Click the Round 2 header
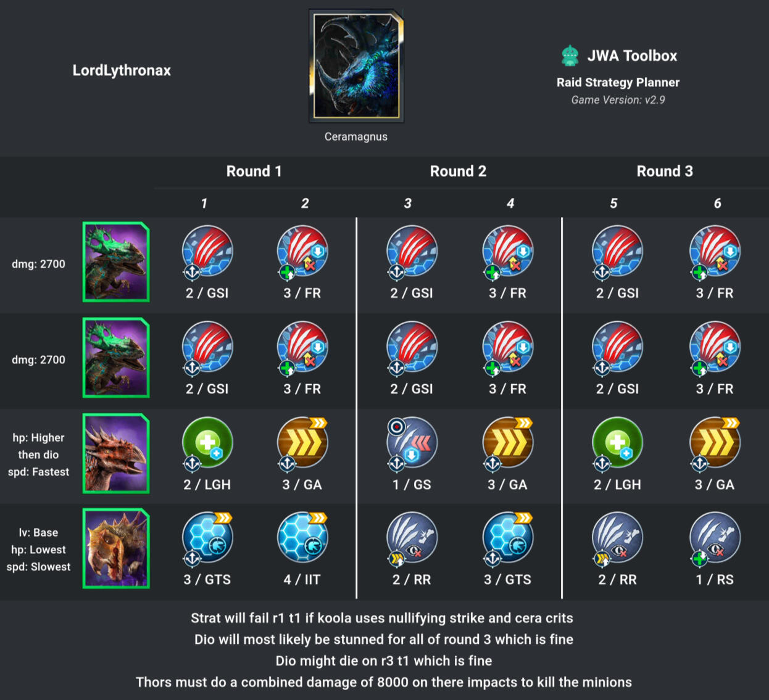769x700 pixels. 458,171
